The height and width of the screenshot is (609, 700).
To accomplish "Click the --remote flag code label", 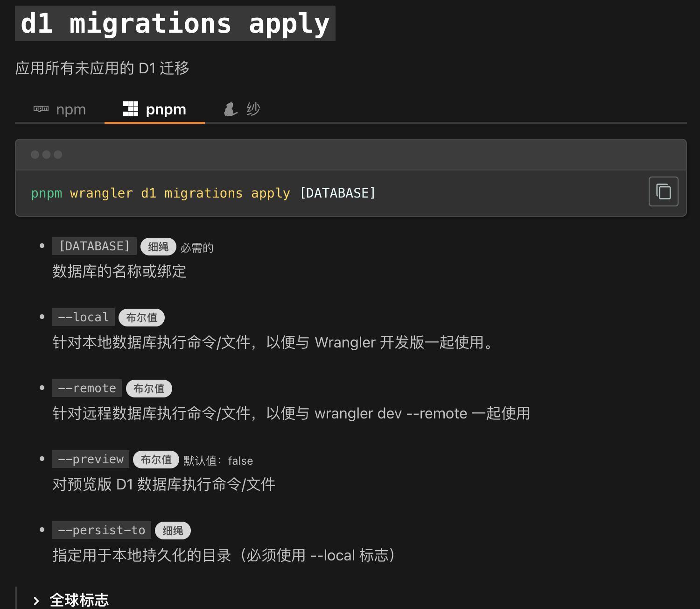I will (x=87, y=388).
